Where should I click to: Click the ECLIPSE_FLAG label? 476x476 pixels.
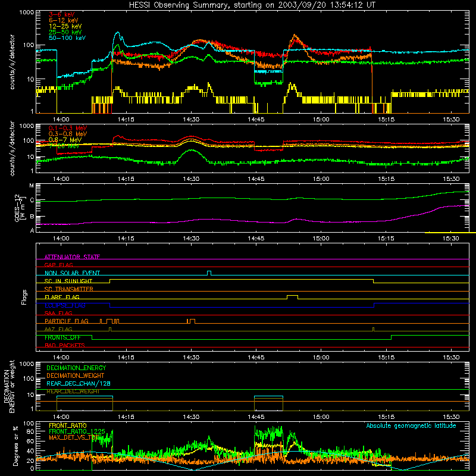tap(65, 305)
